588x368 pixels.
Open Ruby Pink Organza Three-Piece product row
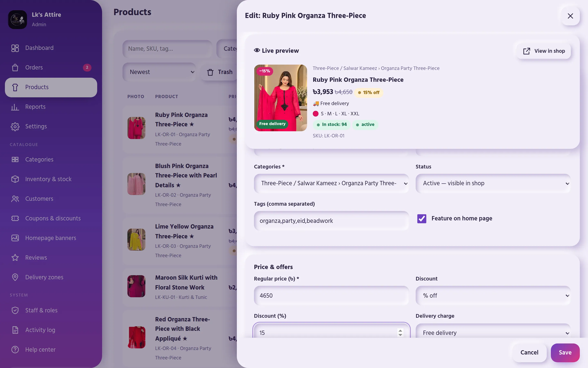(180, 129)
